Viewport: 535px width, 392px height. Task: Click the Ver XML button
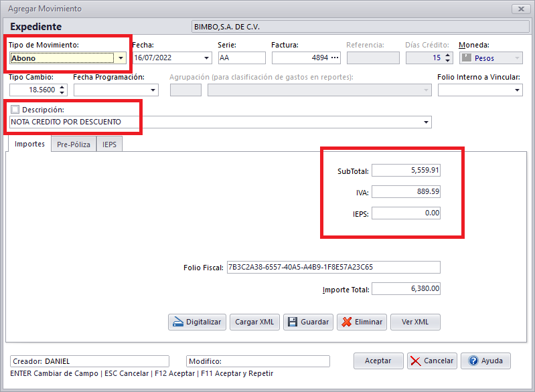(415, 322)
